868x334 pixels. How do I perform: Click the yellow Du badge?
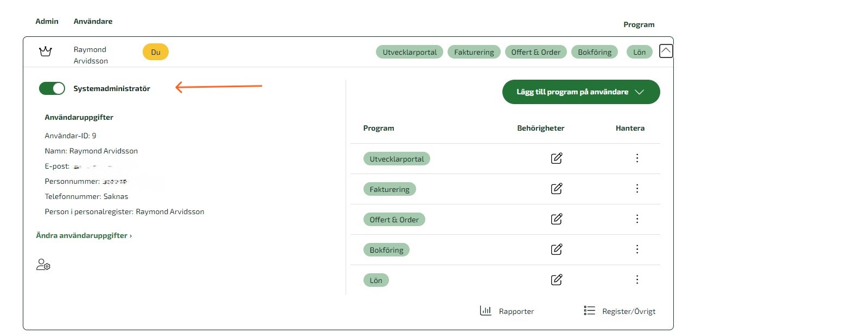[x=156, y=52]
